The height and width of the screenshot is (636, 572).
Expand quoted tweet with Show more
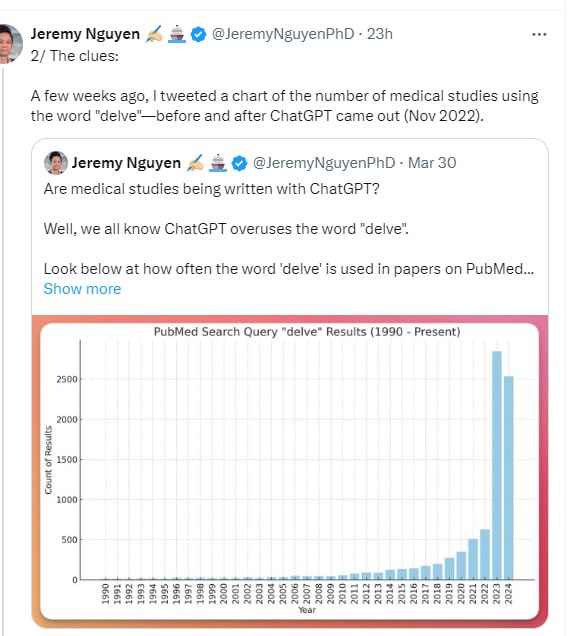click(82, 289)
